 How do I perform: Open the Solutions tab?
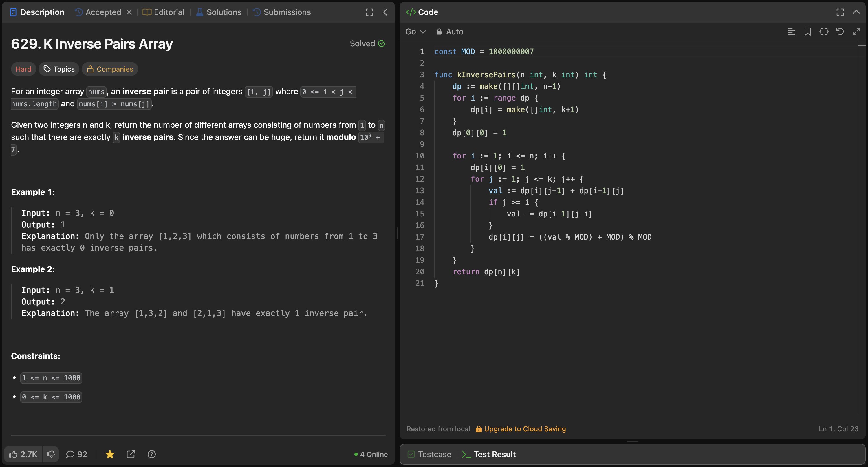pos(219,12)
